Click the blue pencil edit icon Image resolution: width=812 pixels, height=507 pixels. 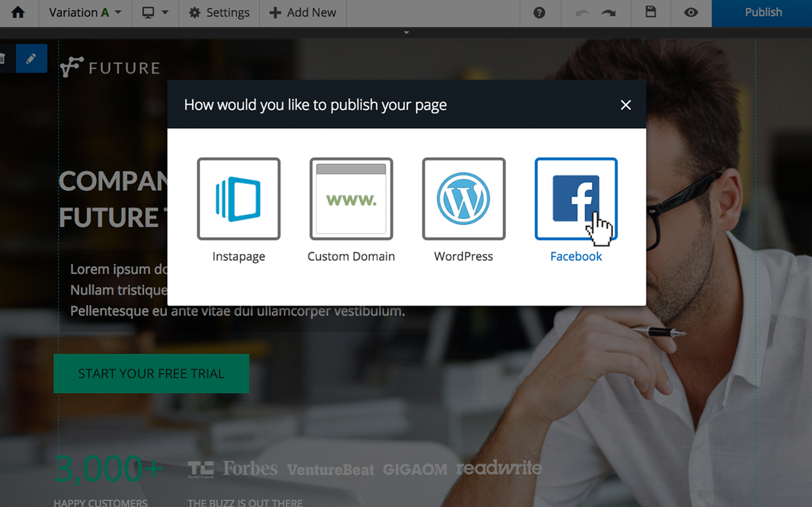click(31, 59)
